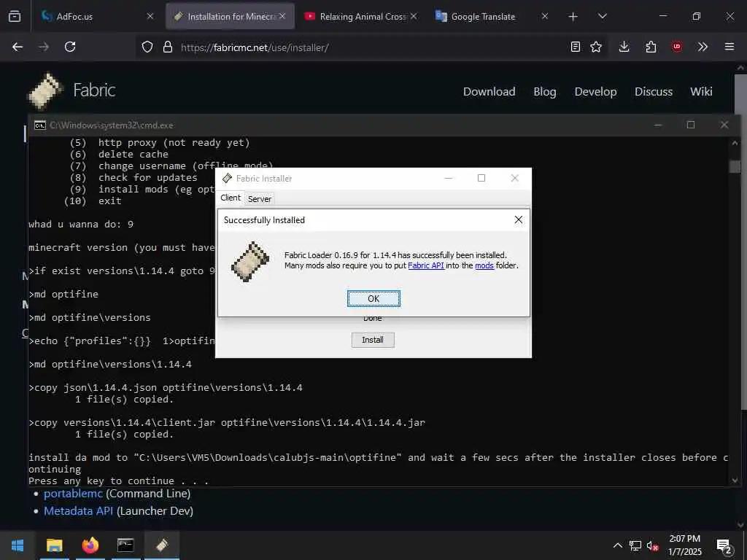Click the Fabric Installer taskbar icon
This screenshot has width=747, height=560.
pos(161,545)
